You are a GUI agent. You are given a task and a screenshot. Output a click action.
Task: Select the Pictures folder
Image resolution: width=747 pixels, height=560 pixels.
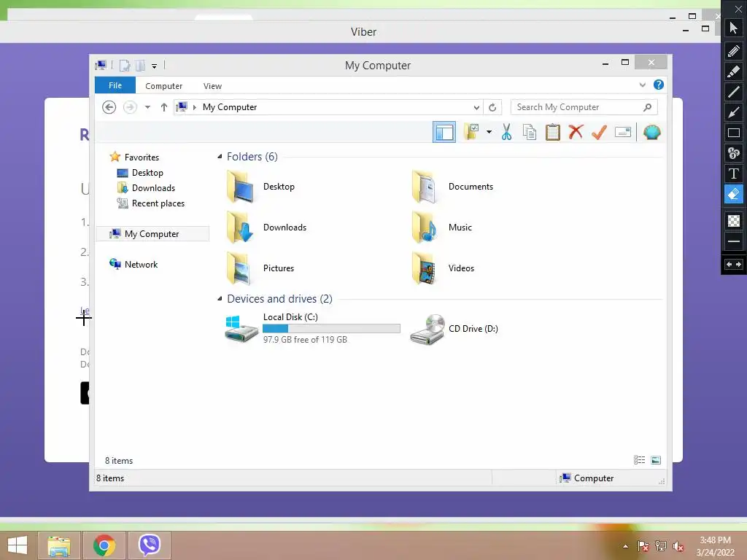pos(260,268)
